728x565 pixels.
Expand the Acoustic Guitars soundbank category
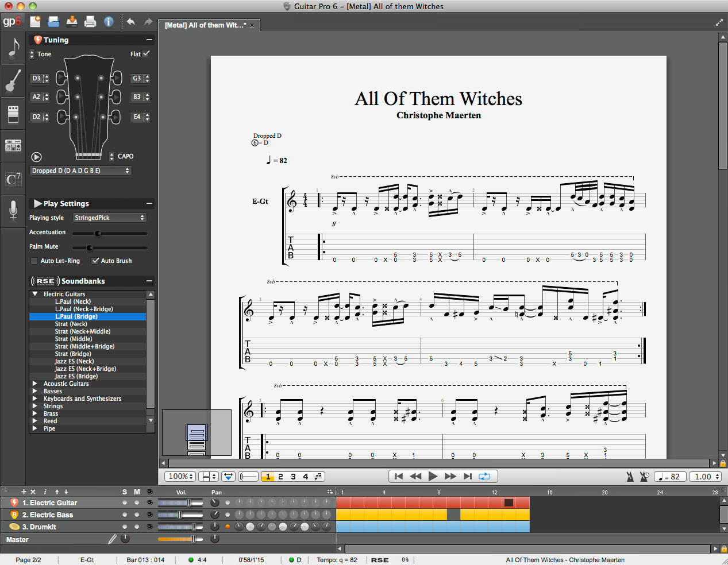point(35,383)
